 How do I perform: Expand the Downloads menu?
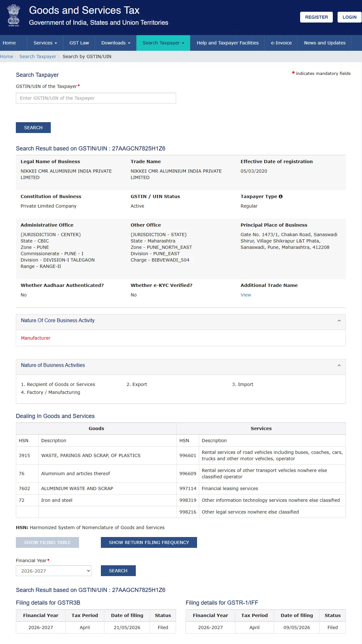(x=116, y=43)
